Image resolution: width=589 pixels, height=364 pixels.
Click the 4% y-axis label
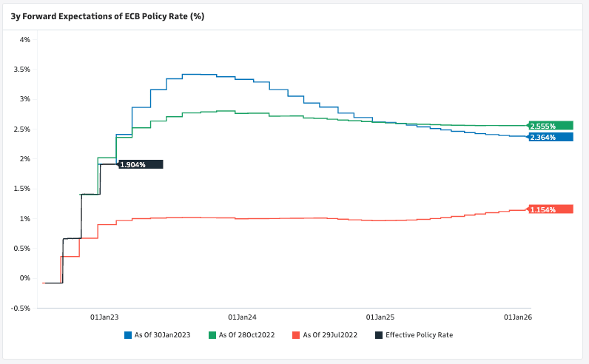click(x=24, y=39)
